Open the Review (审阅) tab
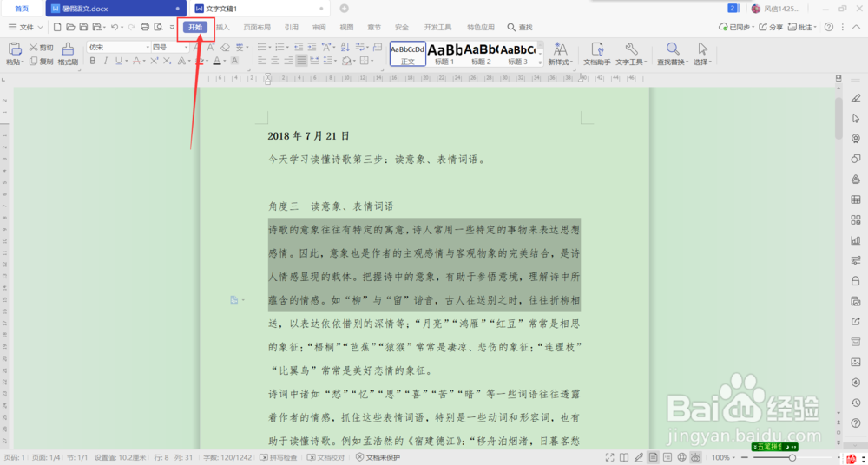868x465 pixels. click(319, 27)
